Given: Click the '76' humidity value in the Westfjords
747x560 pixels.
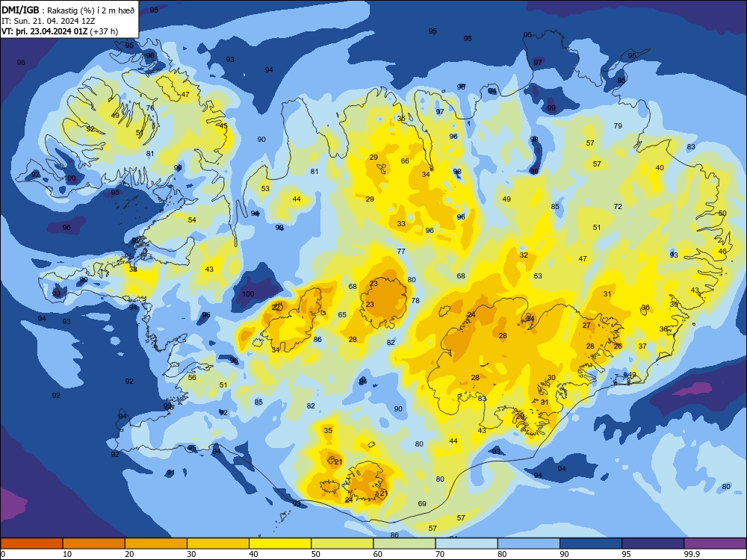Looking at the screenshot, I should point(150,108).
